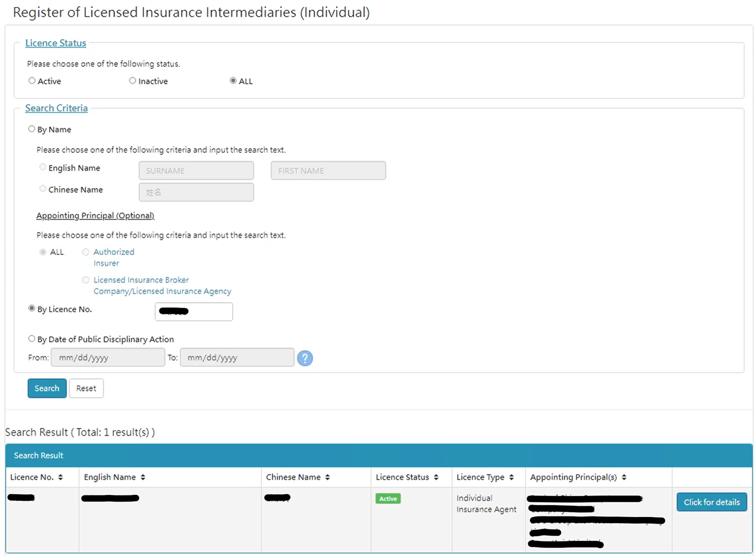The width and height of the screenshot is (756, 556).
Task: Focus the SURNAME input field
Action: coord(196,171)
